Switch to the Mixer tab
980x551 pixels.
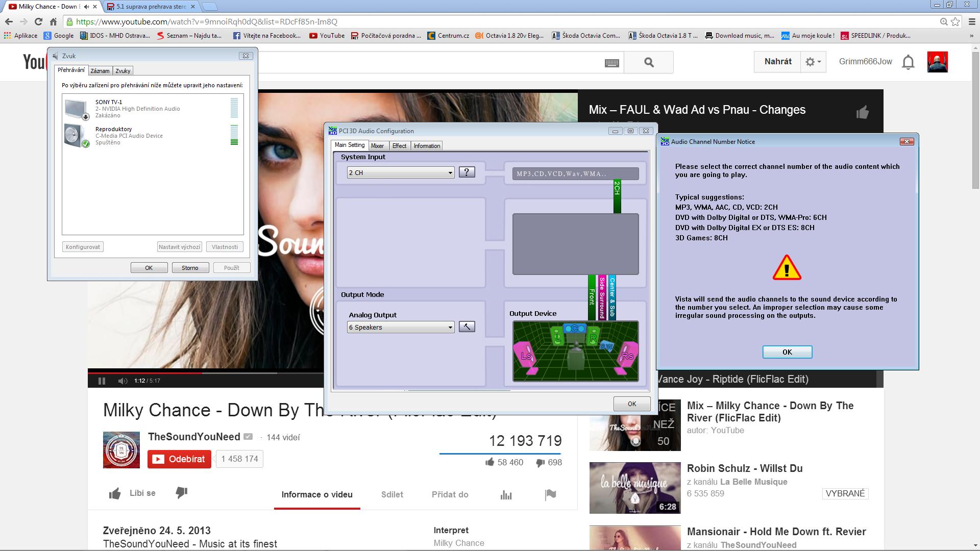coord(377,146)
